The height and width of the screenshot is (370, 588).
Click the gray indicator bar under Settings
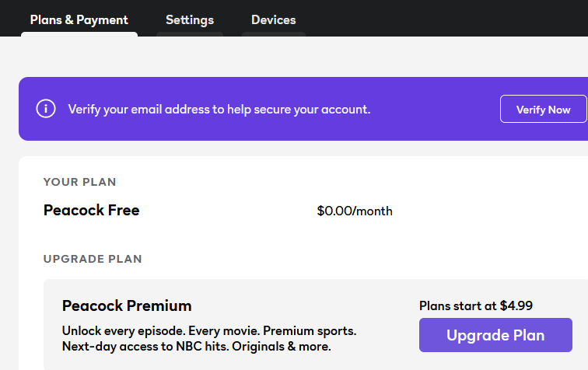tap(190, 34)
